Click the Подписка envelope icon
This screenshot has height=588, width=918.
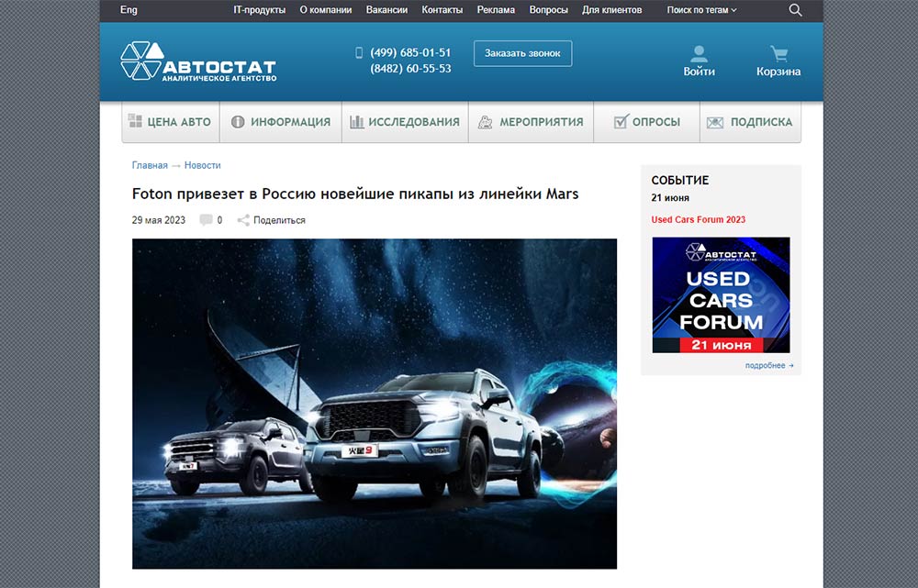[x=715, y=122]
